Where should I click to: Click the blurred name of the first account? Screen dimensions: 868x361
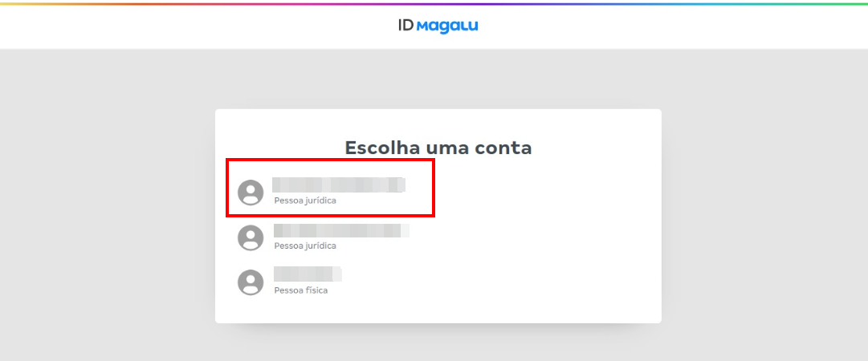[x=338, y=185]
